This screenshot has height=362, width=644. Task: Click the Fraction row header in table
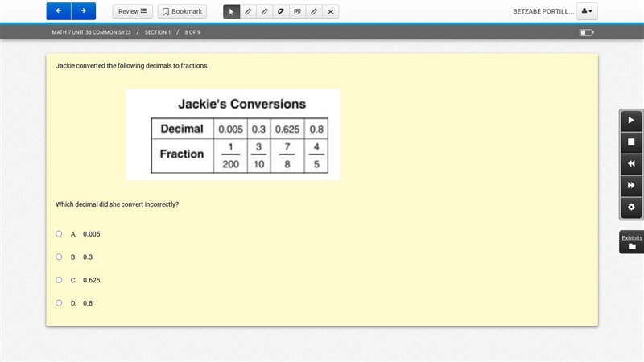[182, 154]
